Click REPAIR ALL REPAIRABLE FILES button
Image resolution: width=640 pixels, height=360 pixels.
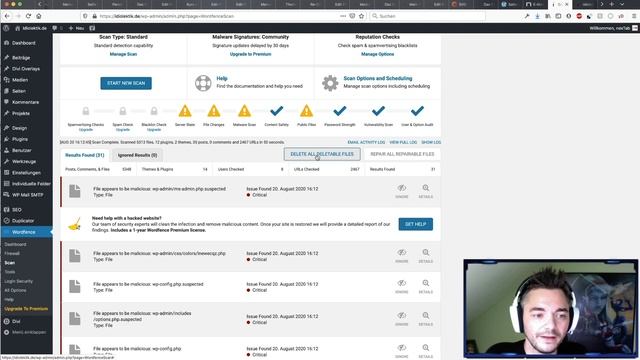tap(402, 154)
